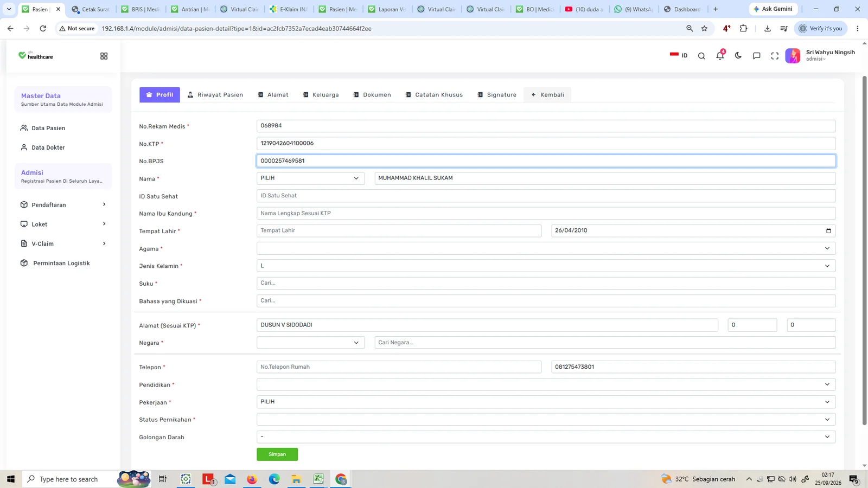Open the Status Pernikahan dropdown
Viewport: 868px width, 488px height.
(546, 419)
